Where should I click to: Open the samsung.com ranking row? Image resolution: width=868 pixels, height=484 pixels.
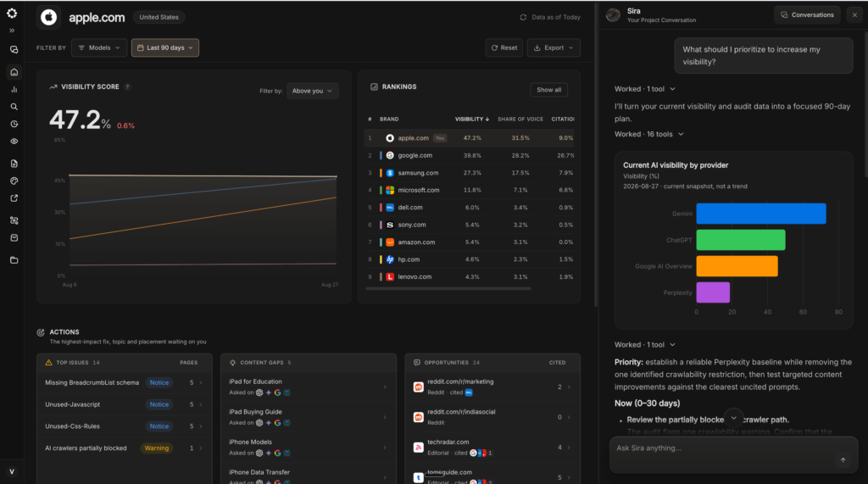click(x=470, y=173)
